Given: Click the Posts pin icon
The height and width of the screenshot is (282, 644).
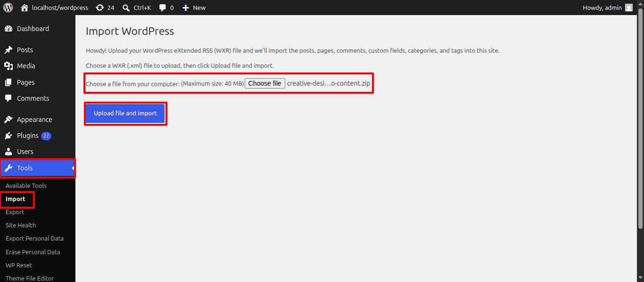Looking at the screenshot, I should click(8, 50).
